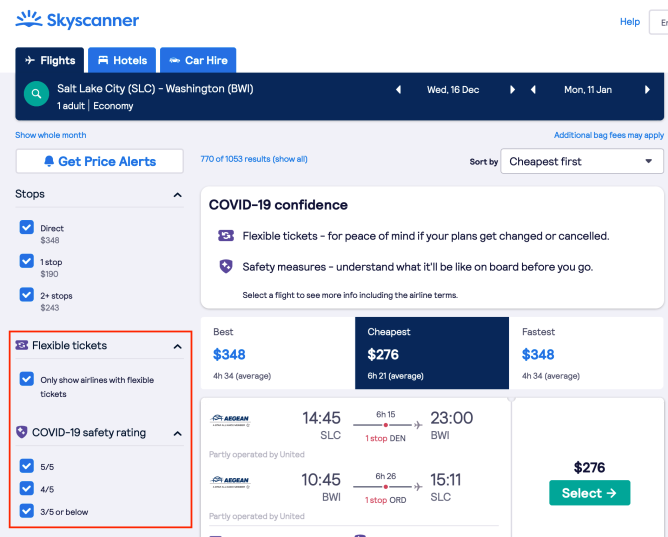The height and width of the screenshot is (537, 668).
Task: Switch to the Car Hire tab
Action: [198, 60]
